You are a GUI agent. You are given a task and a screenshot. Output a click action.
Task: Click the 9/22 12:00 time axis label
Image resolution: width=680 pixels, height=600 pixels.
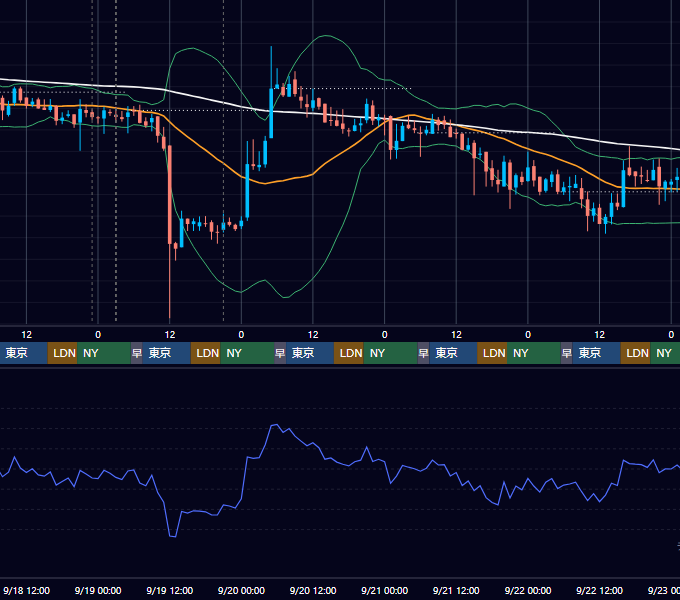point(599,590)
